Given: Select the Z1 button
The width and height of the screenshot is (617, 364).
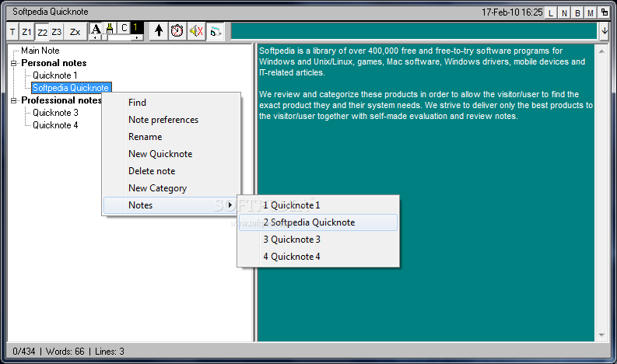Looking at the screenshot, I should click(26, 32).
